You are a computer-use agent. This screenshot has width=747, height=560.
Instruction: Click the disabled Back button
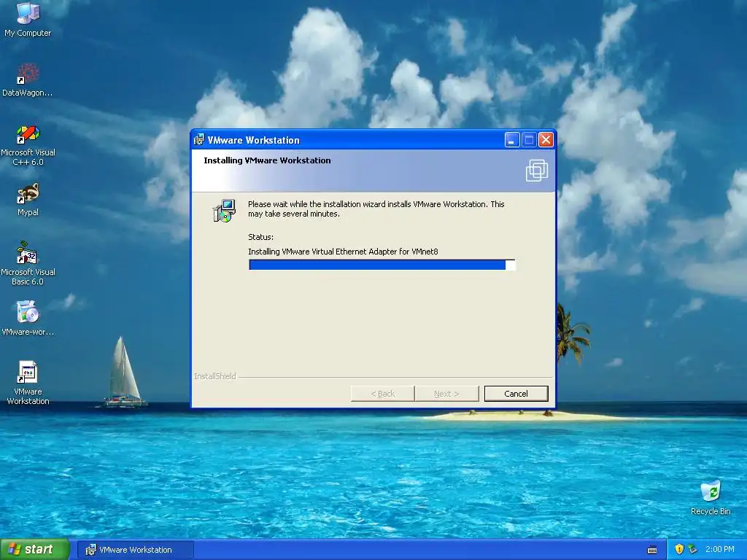[382, 394]
